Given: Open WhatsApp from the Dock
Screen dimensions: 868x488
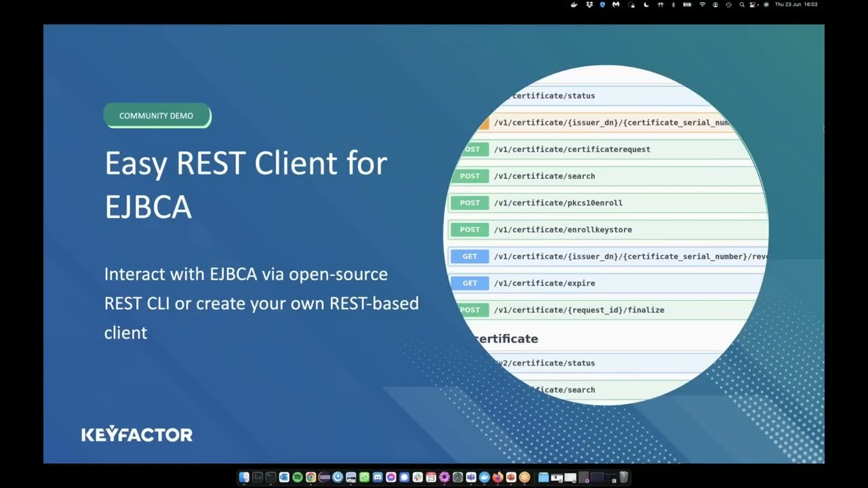Looking at the screenshot, I should point(364,477).
